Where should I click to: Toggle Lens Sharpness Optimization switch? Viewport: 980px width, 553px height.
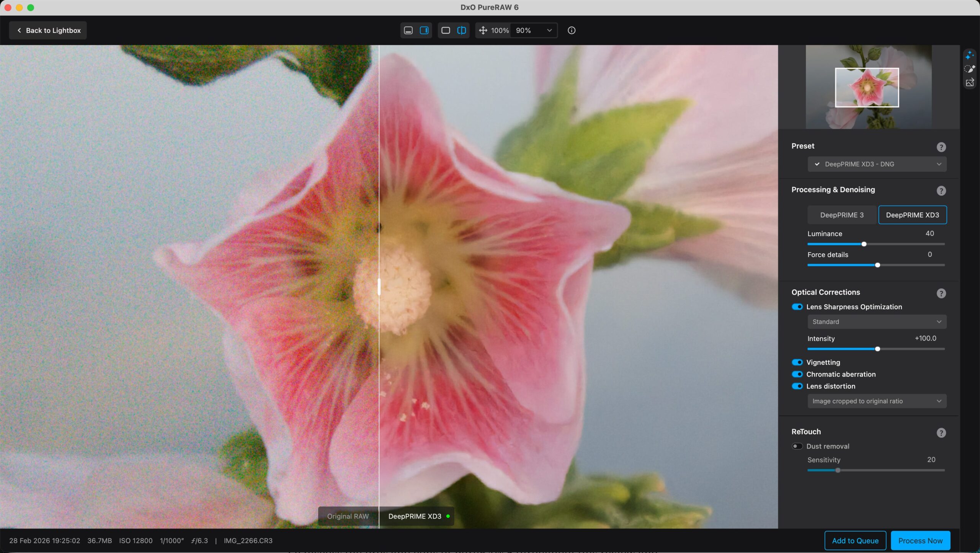tap(797, 307)
